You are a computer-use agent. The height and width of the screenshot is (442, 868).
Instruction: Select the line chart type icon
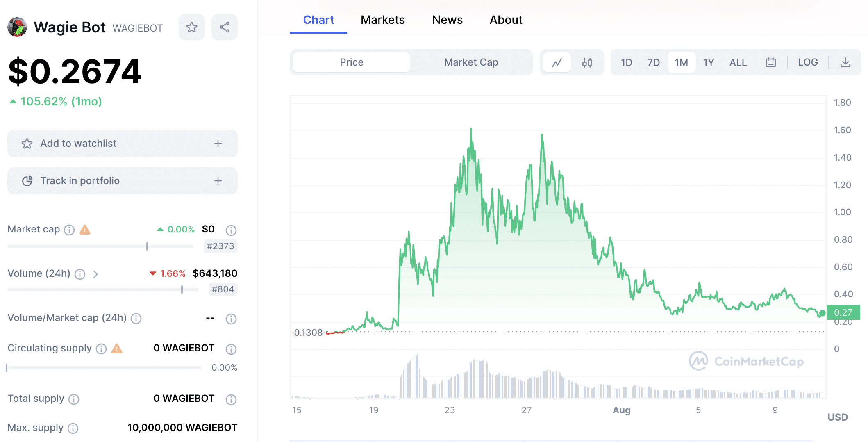(557, 63)
